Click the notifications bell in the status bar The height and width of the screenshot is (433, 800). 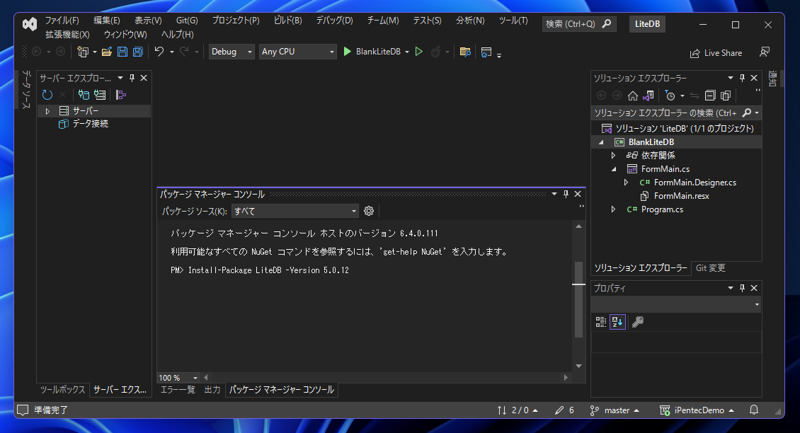coord(754,410)
